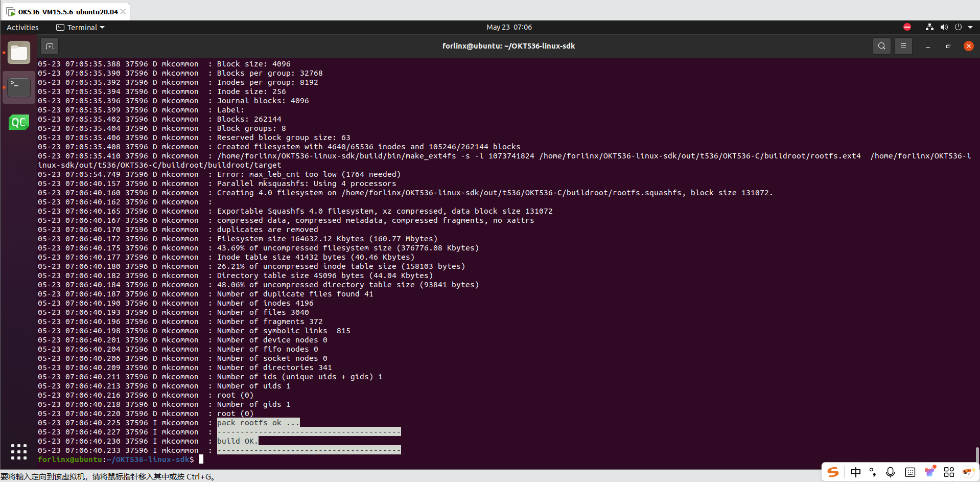Select the Terminal icon in the dock

tap(19, 87)
